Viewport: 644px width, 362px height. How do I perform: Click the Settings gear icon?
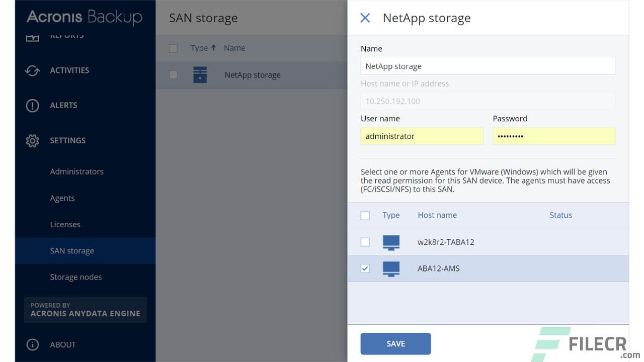[32, 141]
